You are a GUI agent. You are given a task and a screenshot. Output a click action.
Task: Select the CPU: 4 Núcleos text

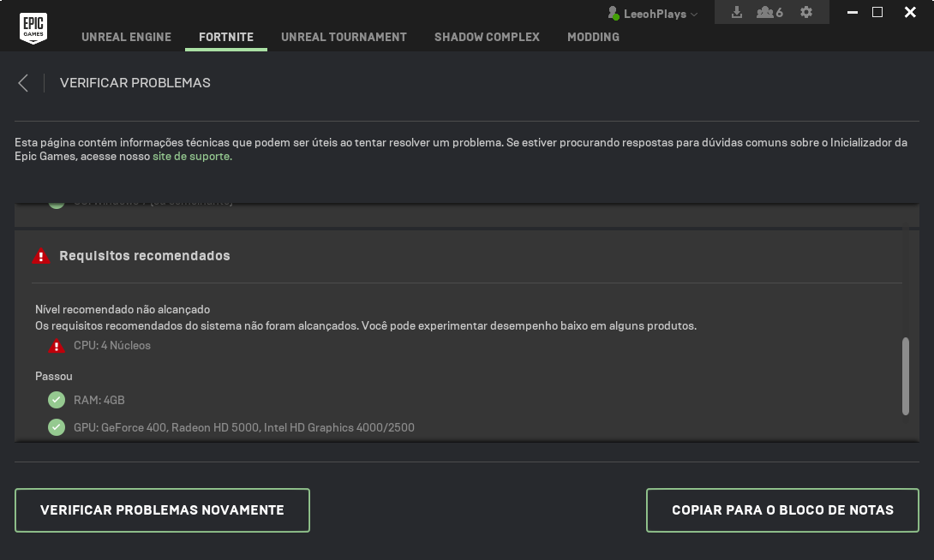point(112,346)
